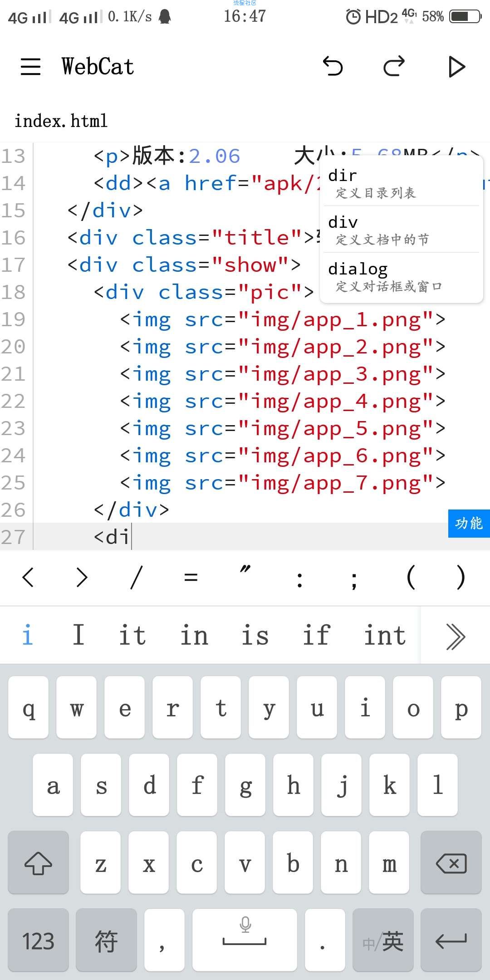
Task: Pick the 'int' word suggestion
Action: pos(385,635)
